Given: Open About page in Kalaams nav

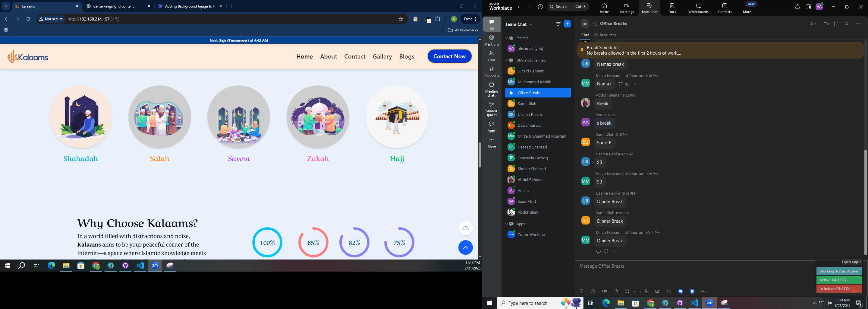Looking at the screenshot, I should tap(329, 56).
